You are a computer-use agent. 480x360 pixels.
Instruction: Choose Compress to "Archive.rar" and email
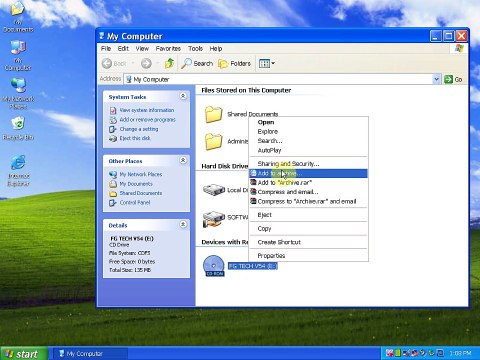click(x=308, y=201)
